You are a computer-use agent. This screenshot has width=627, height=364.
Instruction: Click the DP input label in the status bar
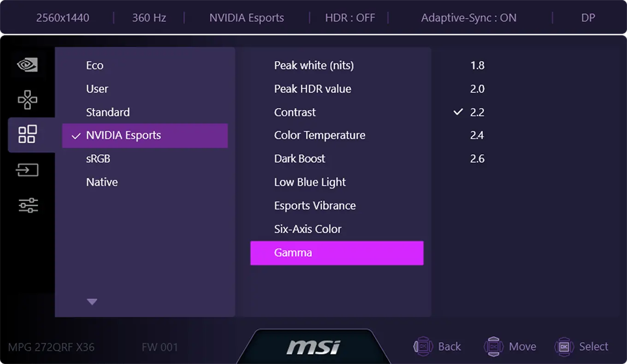coord(587,17)
